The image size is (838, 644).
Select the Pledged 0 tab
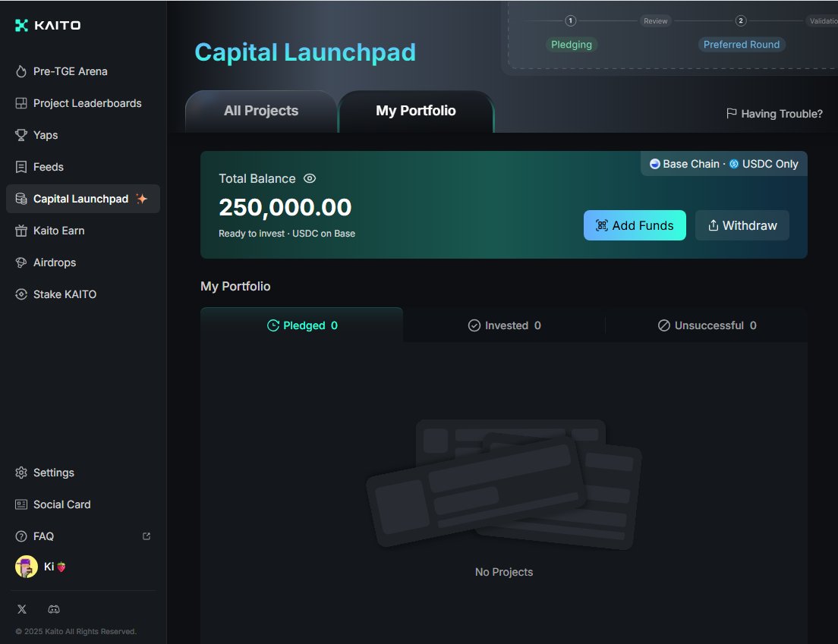click(x=302, y=325)
